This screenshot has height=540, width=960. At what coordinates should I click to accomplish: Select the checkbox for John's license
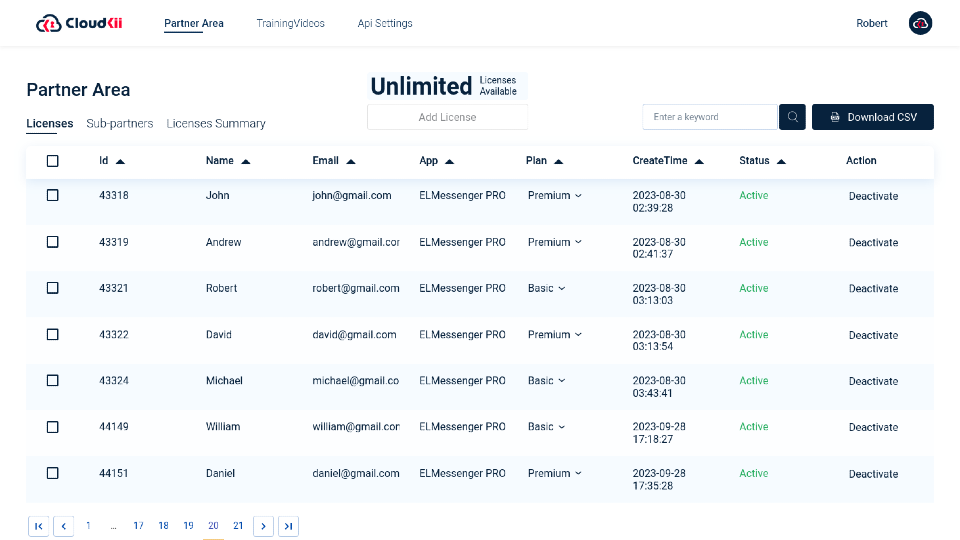53,195
